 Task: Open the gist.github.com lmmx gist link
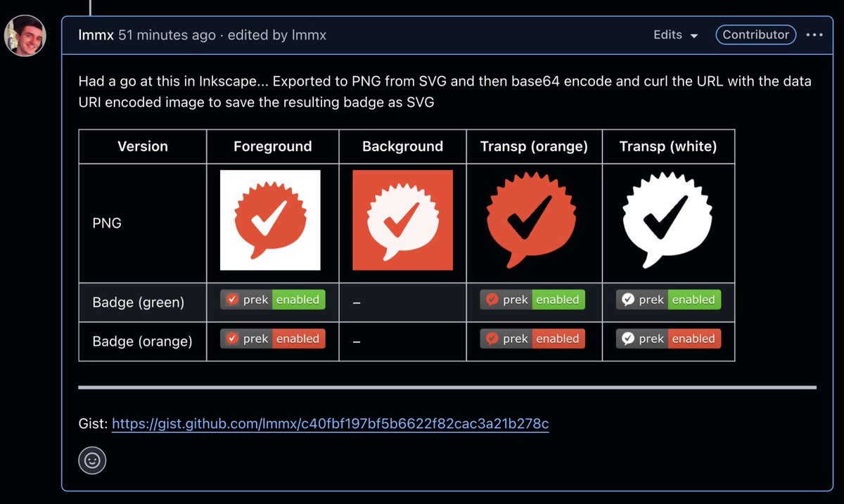coord(331,424)
